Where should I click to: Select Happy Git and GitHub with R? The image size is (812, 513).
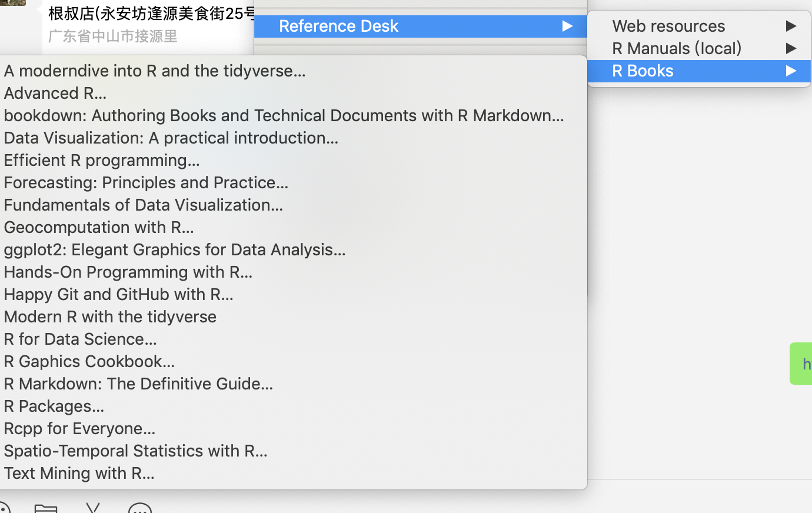(118, 294)
